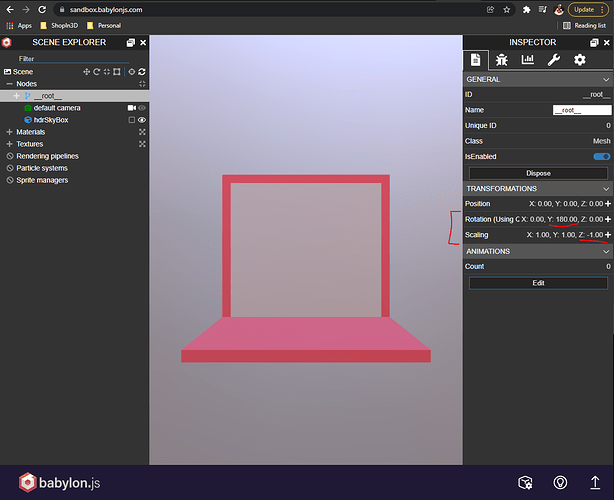
Task: Expand the Textures section
Action: (9, 144)
